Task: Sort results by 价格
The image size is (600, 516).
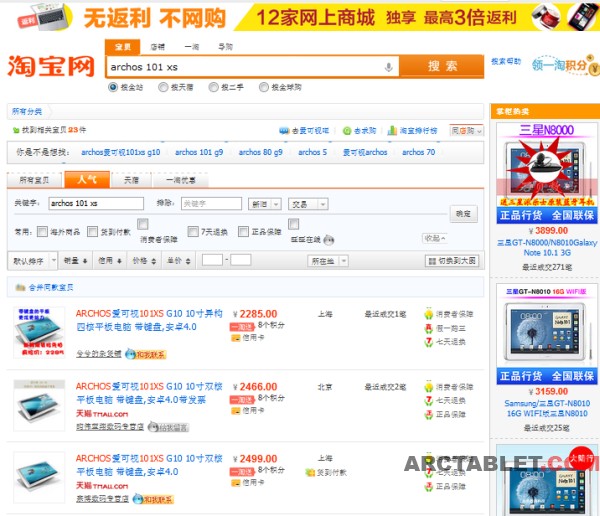Action: click(x=144, y=261)
